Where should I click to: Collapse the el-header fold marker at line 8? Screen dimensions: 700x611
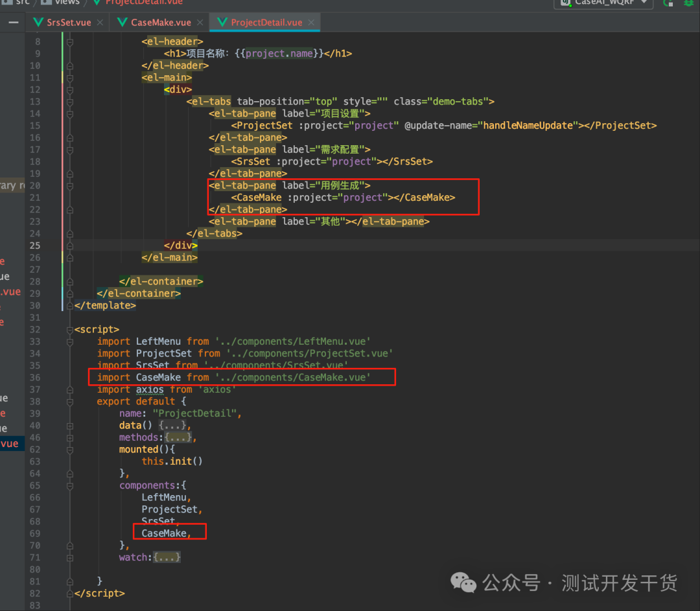point(69,41)
